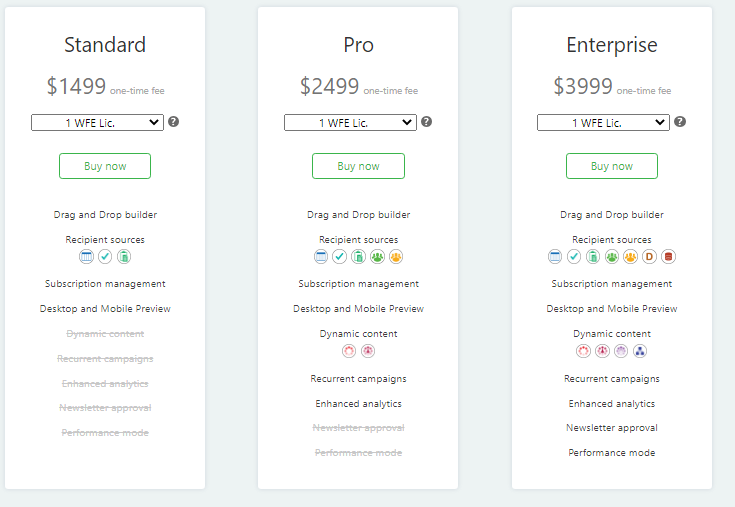Expand the Enterprise plan WFE license dropdown
This screenshot has width=735, height=507.
[603, 122]
